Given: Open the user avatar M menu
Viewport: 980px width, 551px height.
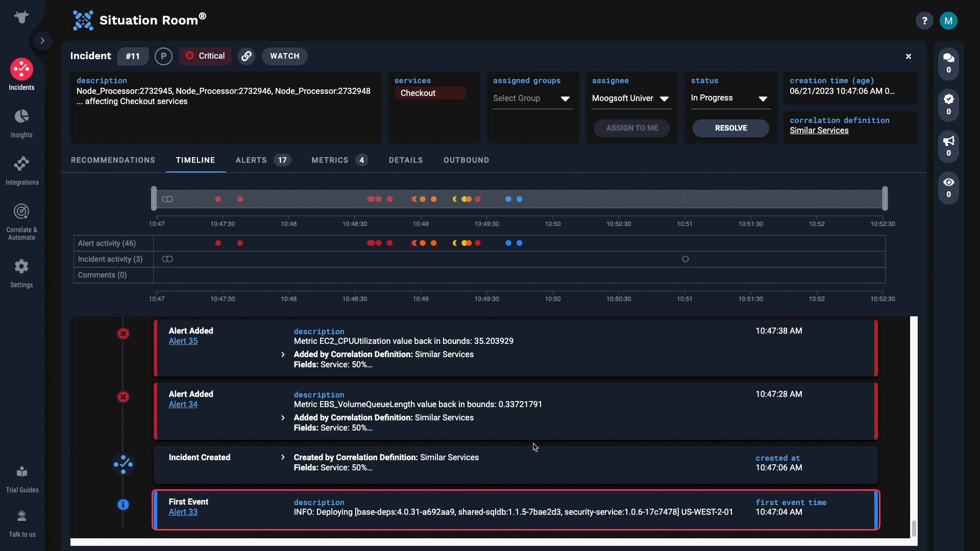Looking at the screenshot, I should coord(948,21).
